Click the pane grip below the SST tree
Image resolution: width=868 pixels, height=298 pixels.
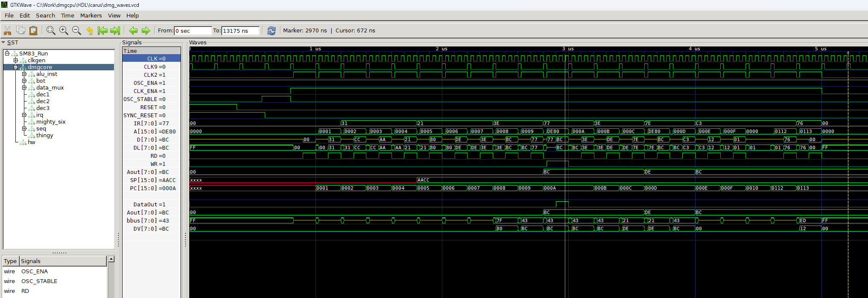tap(59, 252)
